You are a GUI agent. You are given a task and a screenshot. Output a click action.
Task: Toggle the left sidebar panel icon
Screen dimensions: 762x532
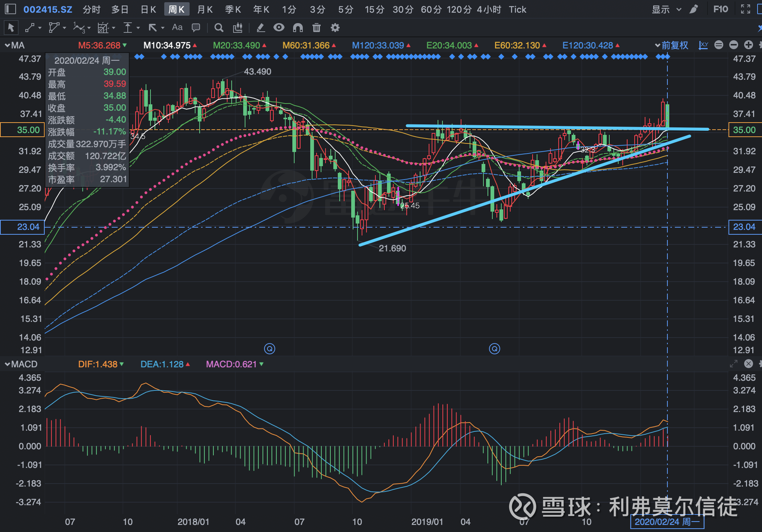coord(10,9)
